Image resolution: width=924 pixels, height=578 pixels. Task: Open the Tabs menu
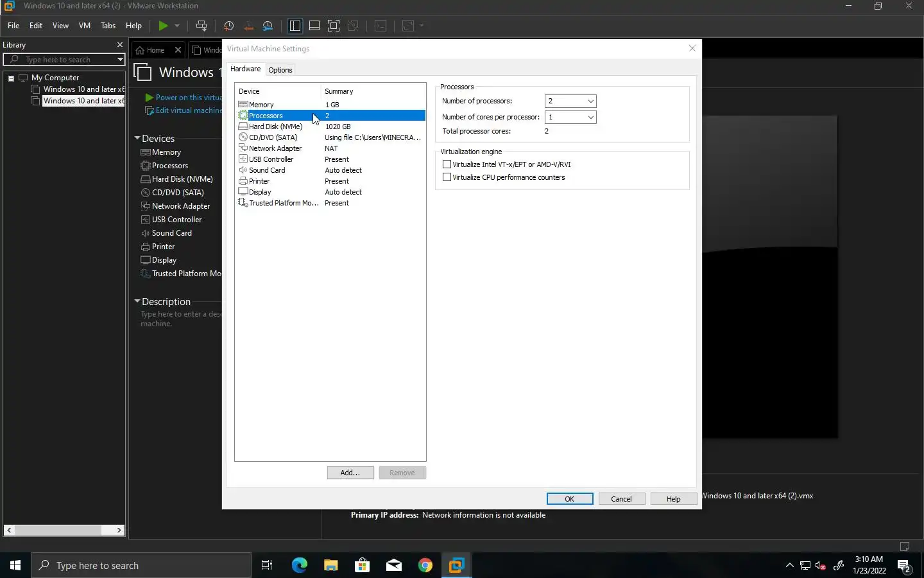(x=108, y=26)
